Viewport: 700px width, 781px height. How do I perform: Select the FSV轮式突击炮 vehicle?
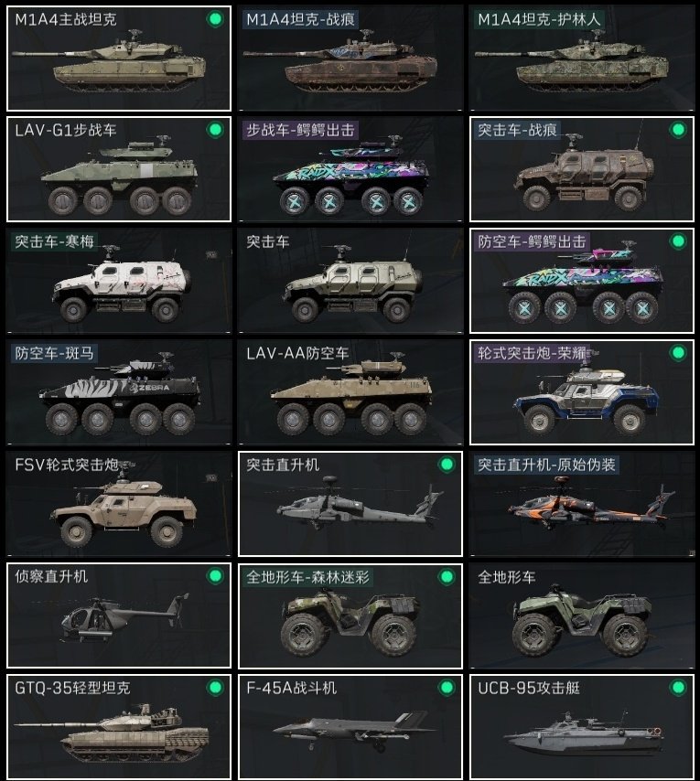pos(119,504)
